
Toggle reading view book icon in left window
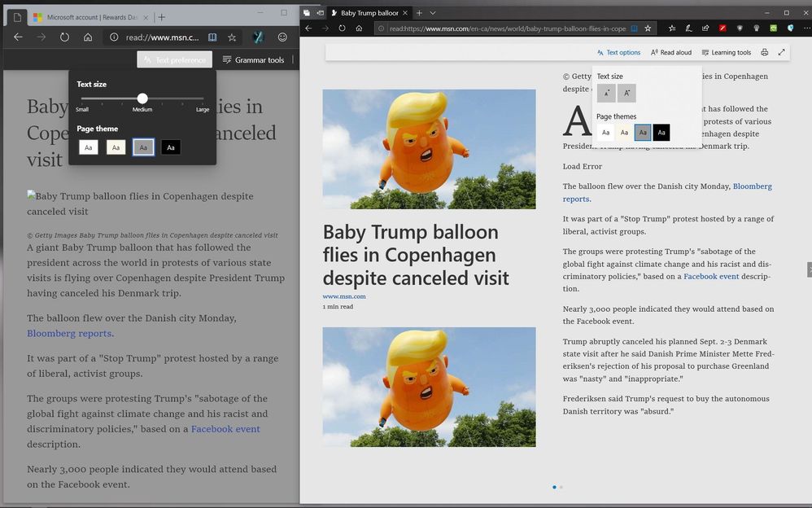click(212, 37)
